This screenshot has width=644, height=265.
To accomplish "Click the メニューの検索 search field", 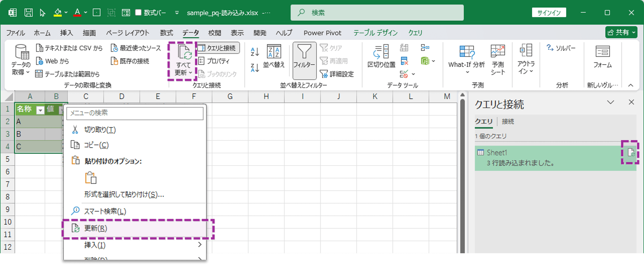I will click(135, 113).
